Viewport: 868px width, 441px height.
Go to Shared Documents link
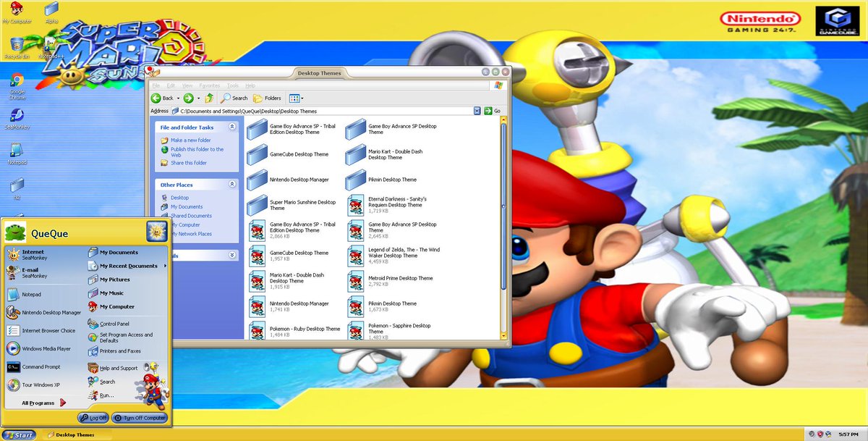click(x=191, y=216)
